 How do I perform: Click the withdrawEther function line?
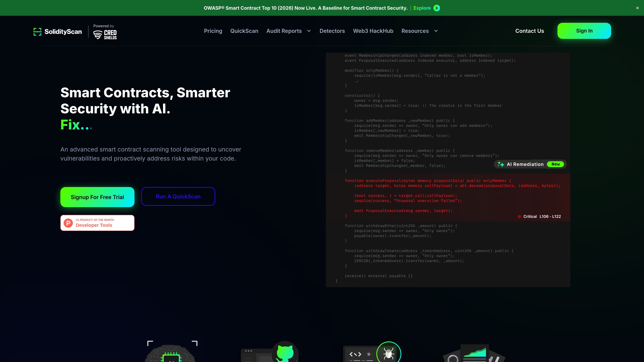pos(401,226)
